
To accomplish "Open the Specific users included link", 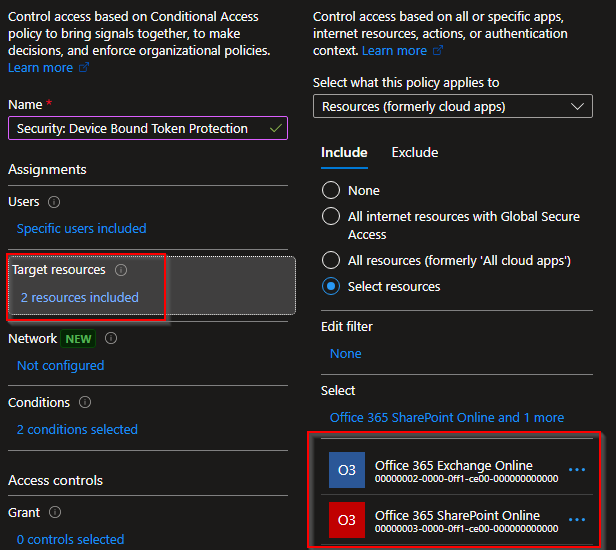I will pyautogui.click(x=81, y=229).
